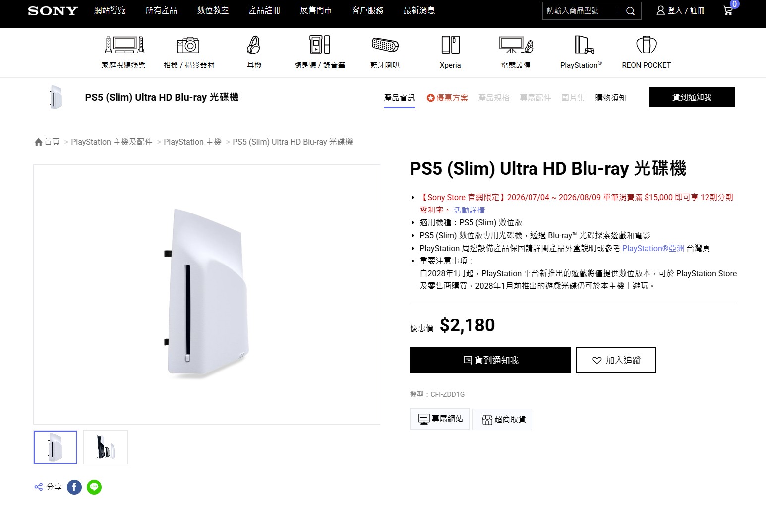Open the 活動詳情 link
The width and height of the screenshot is (766, 532).
469,210
